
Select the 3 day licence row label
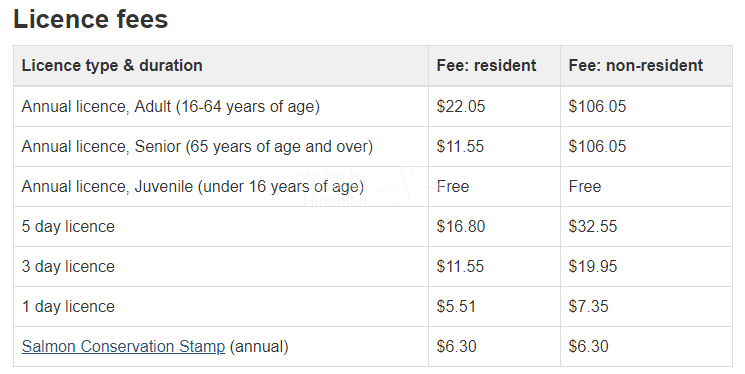pos(68,267)
